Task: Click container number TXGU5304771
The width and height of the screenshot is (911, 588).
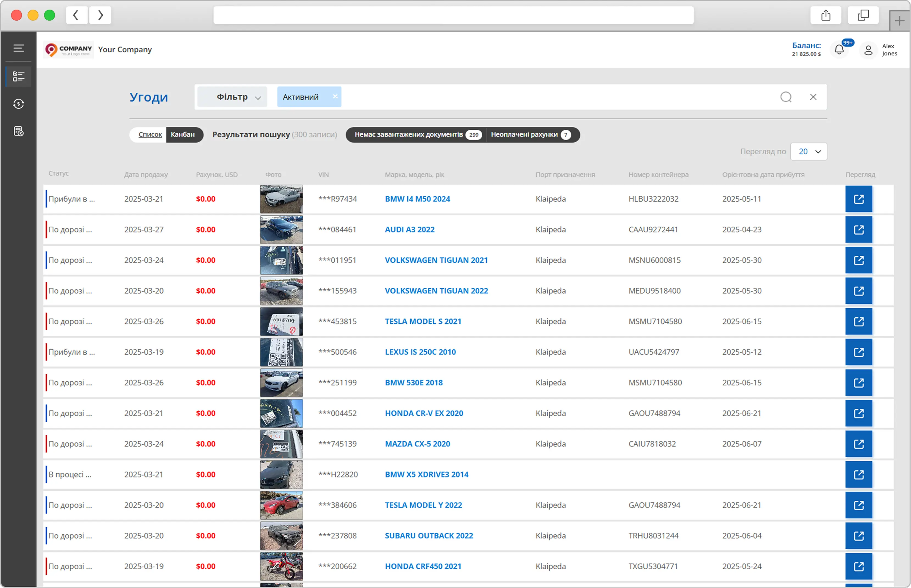Action: pos(653,567)
